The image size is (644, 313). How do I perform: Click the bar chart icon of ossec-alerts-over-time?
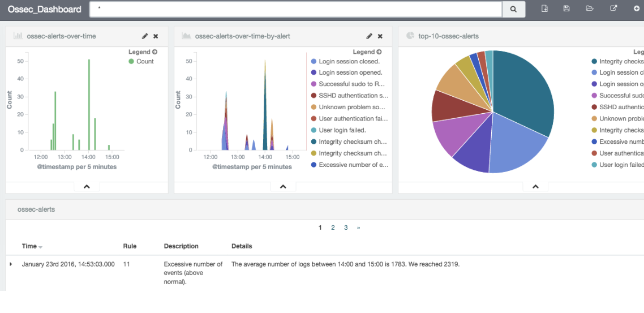click(18, 36)
